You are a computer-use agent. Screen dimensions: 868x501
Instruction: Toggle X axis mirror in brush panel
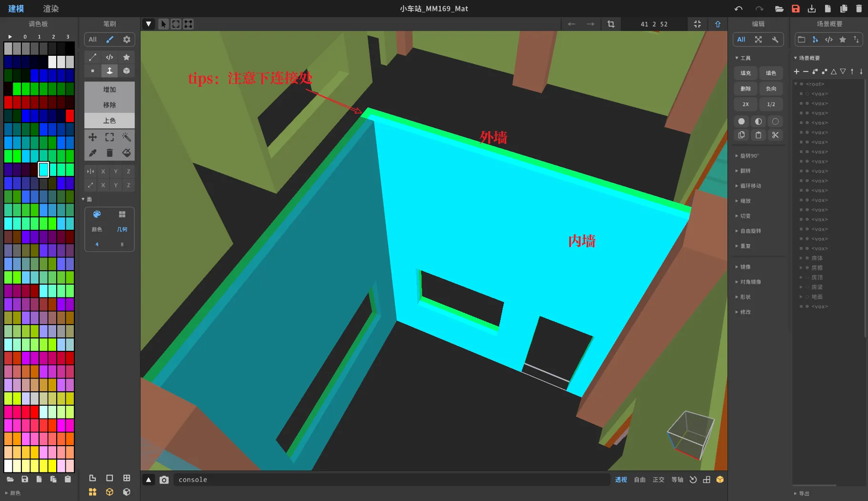tap(103, 172)
